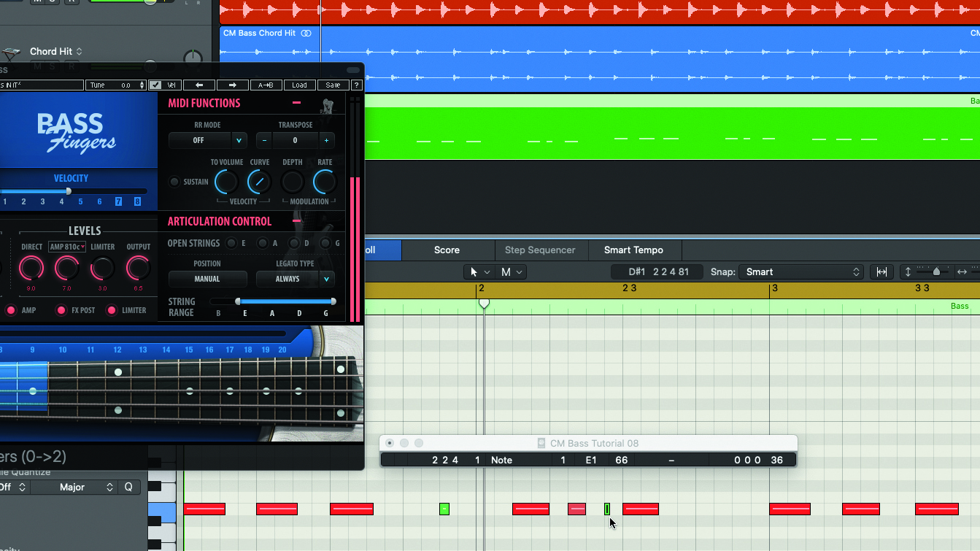Screen dimensions: 980x551
Task: Click the Output level knob
Action: pos(138,269)
